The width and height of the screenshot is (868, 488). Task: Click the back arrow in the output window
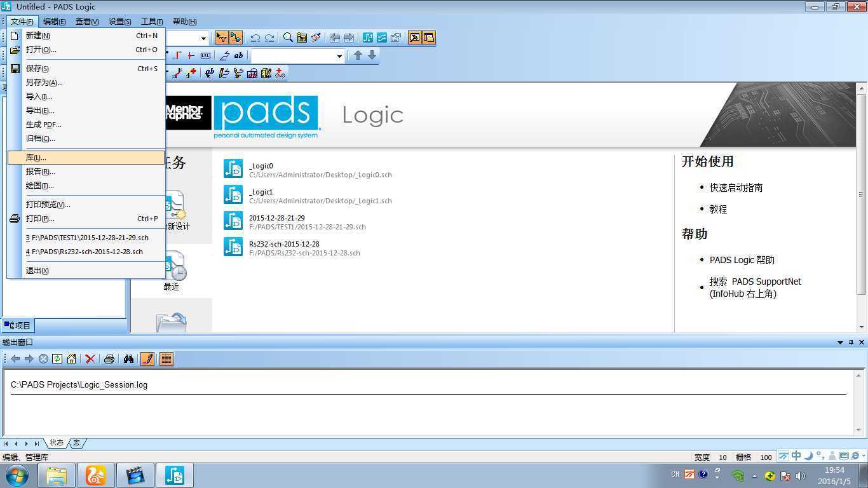click(x=15, y=359)
